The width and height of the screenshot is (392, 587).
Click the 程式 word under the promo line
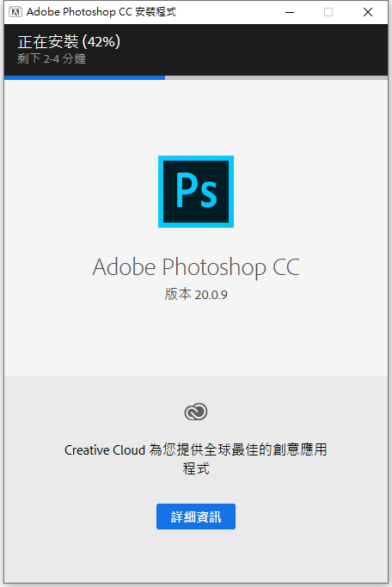(x=196, y=468)
